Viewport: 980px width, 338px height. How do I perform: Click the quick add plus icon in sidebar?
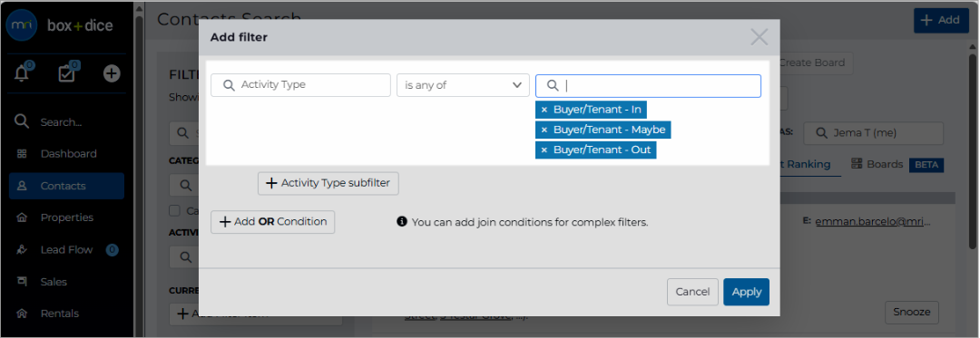tap(112, 73)
